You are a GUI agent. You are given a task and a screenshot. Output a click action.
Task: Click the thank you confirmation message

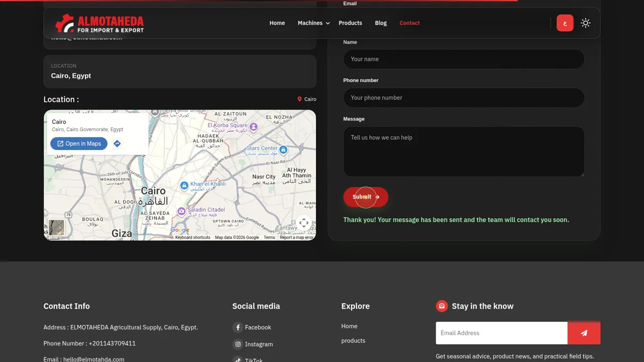[456, 220]
